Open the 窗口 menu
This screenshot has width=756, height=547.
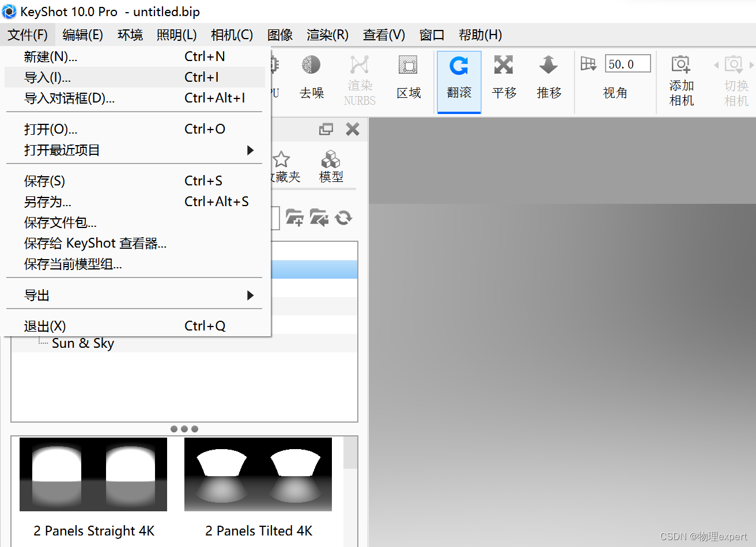point(432,35)
